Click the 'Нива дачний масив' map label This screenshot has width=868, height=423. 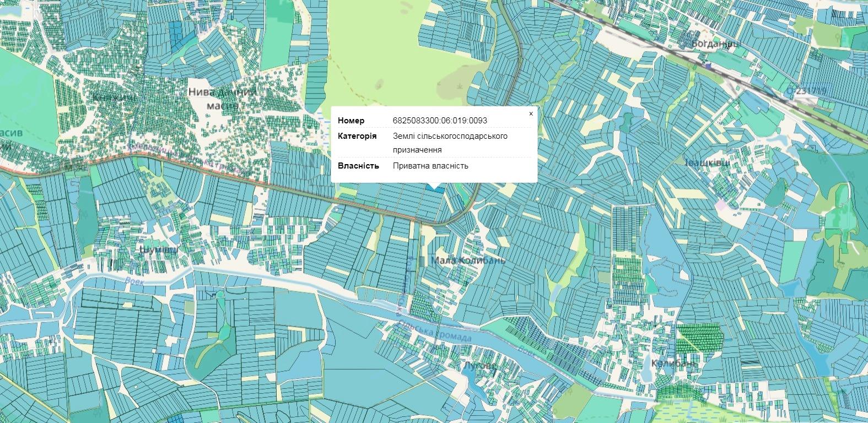(222, 98)
